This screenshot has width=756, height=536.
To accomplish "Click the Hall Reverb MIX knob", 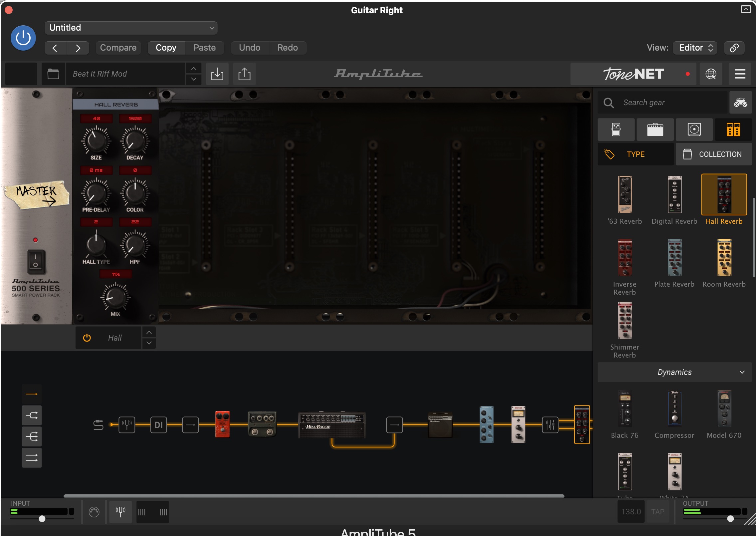I will click(x=115, y=297).
